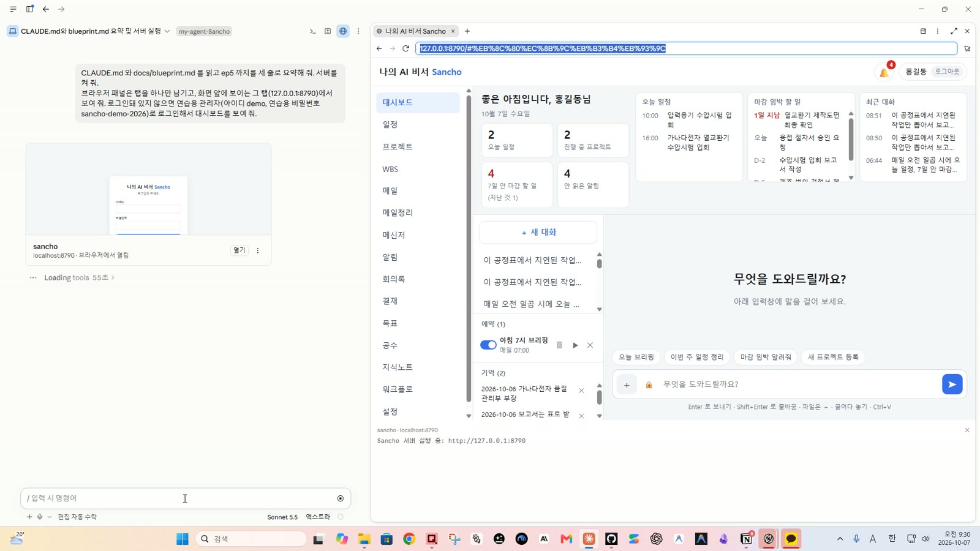
Task: Open Google Chrome from the taskbar
Action: point(409,539)
